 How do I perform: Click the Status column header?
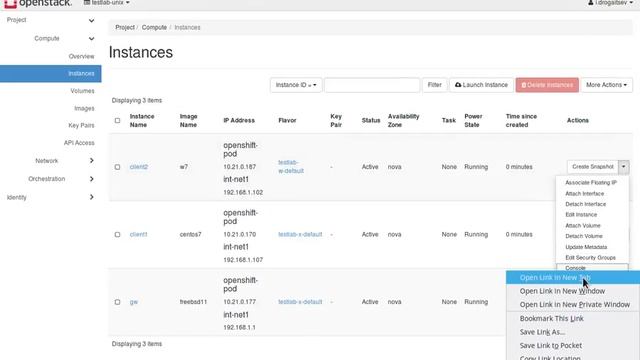tap(371, 120)
